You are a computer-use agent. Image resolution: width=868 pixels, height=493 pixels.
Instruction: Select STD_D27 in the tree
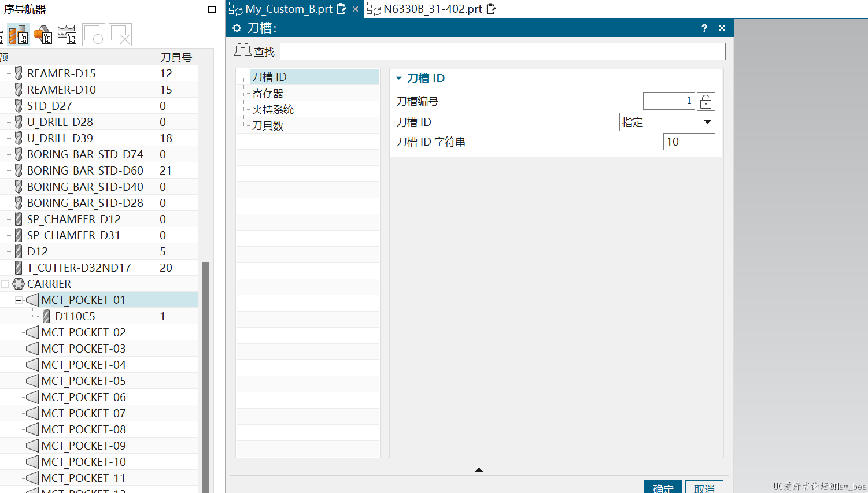tap(50, 106)
